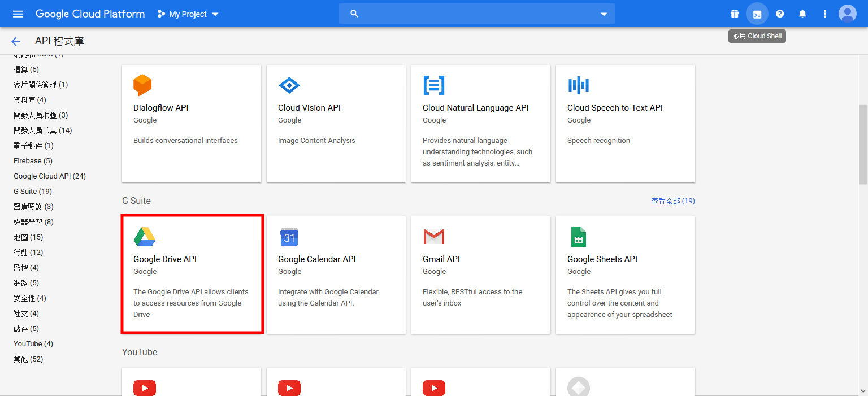Image resolution: width=868 pixels, height=396 pixels.
Task: Filter by 儲存 (5) category
Action: click(x=26, y=329)
